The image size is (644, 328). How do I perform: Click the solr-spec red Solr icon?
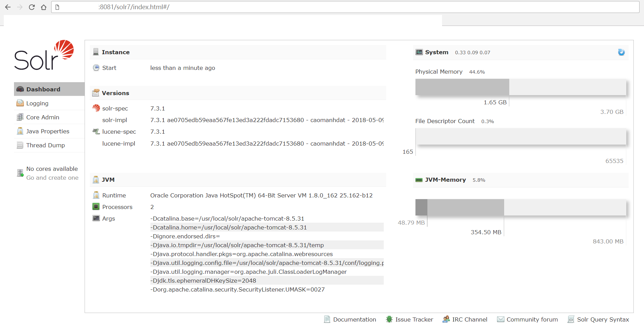(96, 108)
